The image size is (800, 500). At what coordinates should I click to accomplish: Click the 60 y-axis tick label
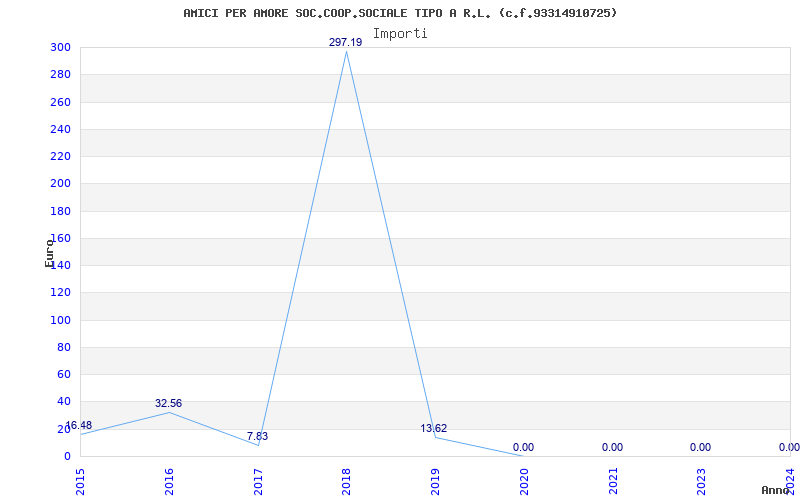point(63,374)
